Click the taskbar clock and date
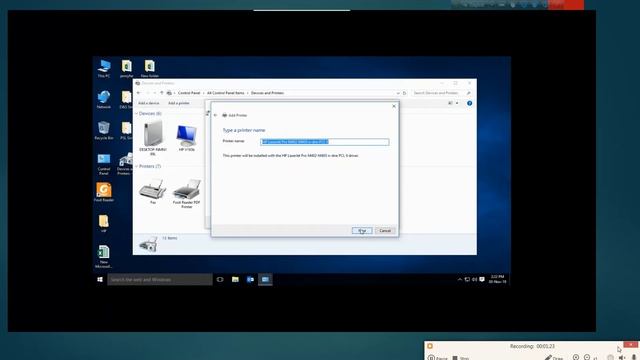The height and width of the screenshot is (360, 640). 497,280
